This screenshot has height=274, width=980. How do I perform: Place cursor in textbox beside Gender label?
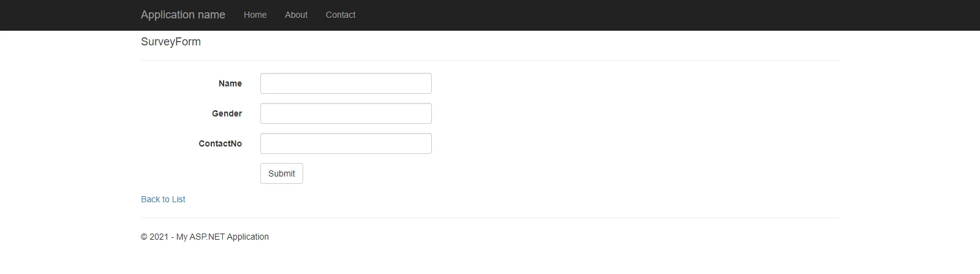pyautogui.click(x=346, y=113)
